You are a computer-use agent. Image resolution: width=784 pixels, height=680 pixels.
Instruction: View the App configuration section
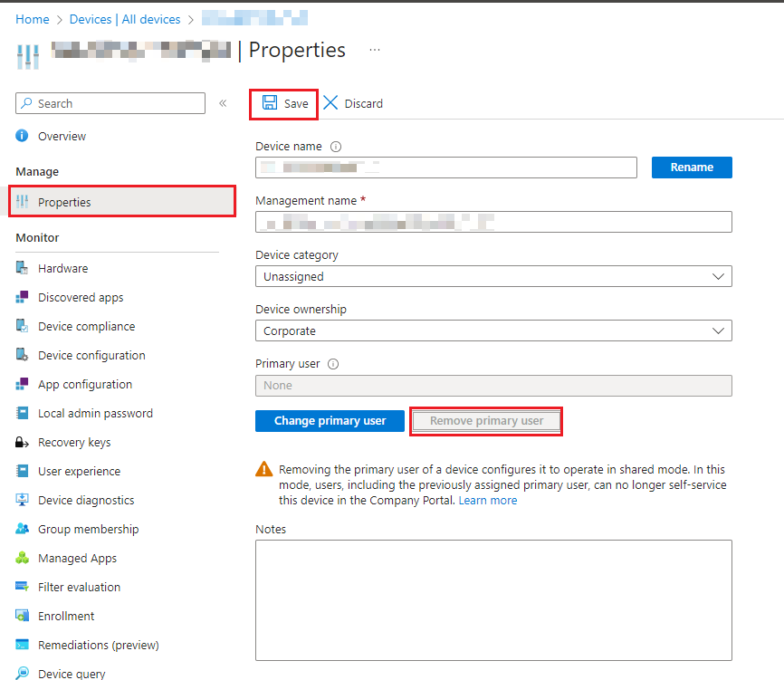(x=83, y=384)
